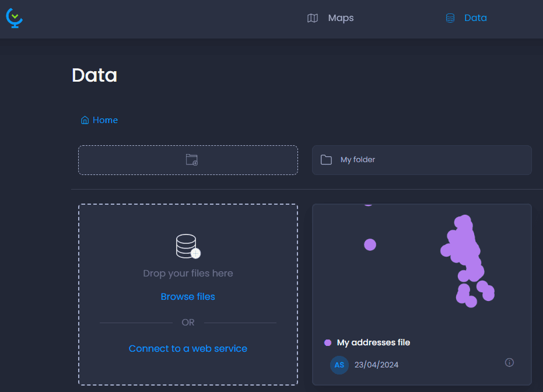Screen dimensions: 543x392
Task: Switch to the Maps tab
Action: tap(330, 18)
